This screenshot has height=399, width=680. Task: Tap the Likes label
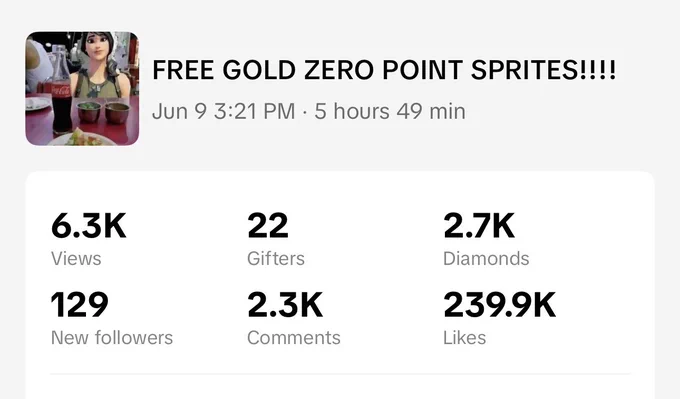click(x=464, y=337)
